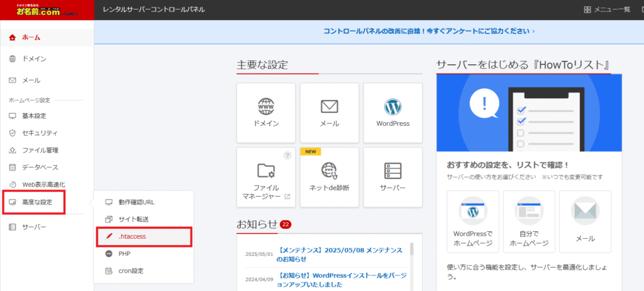Image resolution: width=644 pixels, height=291 pixels.
Task: Click the monitor icon beside 基本設定
Action: point(13,116)
